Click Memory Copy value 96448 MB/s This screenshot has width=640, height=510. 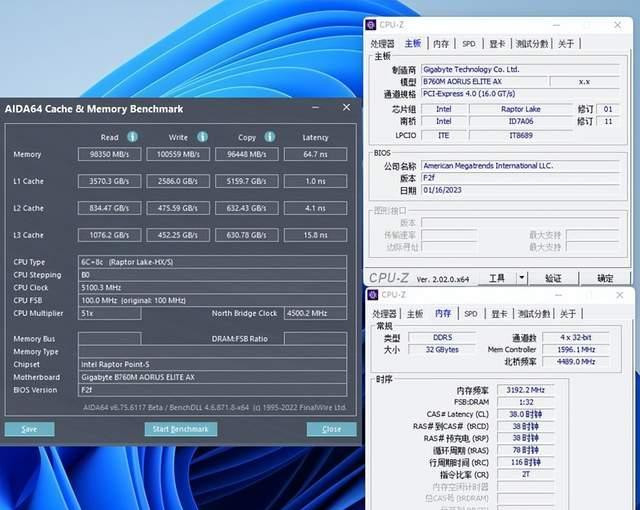click(247, 154)
